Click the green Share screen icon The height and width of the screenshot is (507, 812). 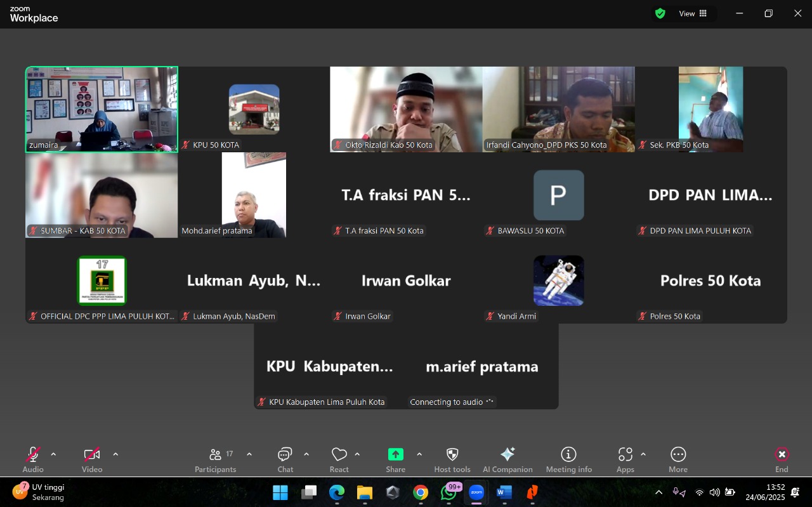click(395, 454)
